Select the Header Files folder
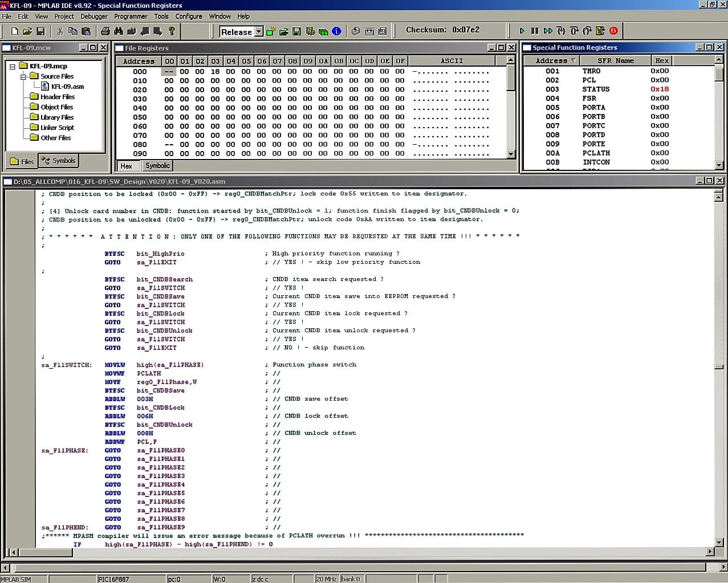728x583 pixels. 58,97
